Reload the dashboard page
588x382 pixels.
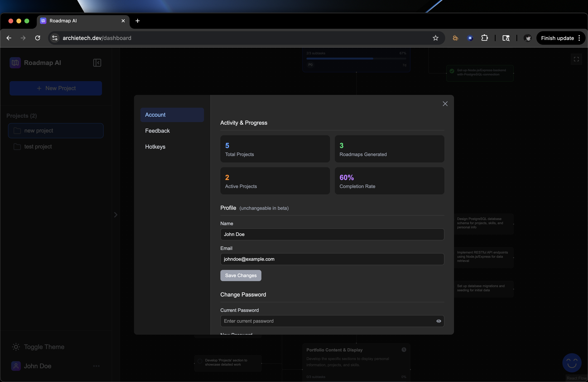[x=38, y=38]
